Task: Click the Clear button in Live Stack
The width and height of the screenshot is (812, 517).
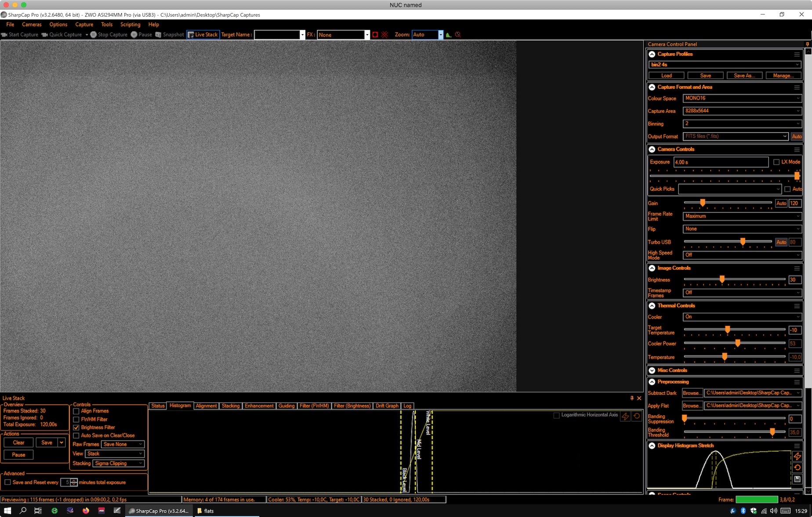Action: coord(18,443)
